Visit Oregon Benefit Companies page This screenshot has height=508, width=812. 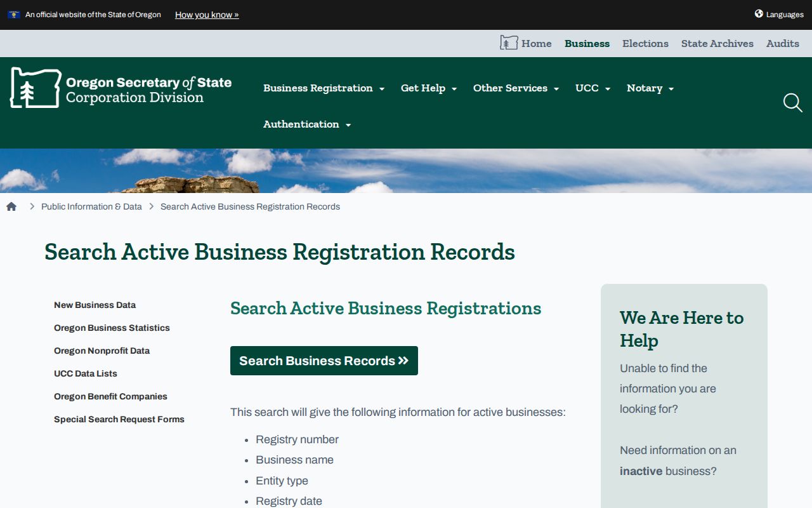tap(110, 396)
